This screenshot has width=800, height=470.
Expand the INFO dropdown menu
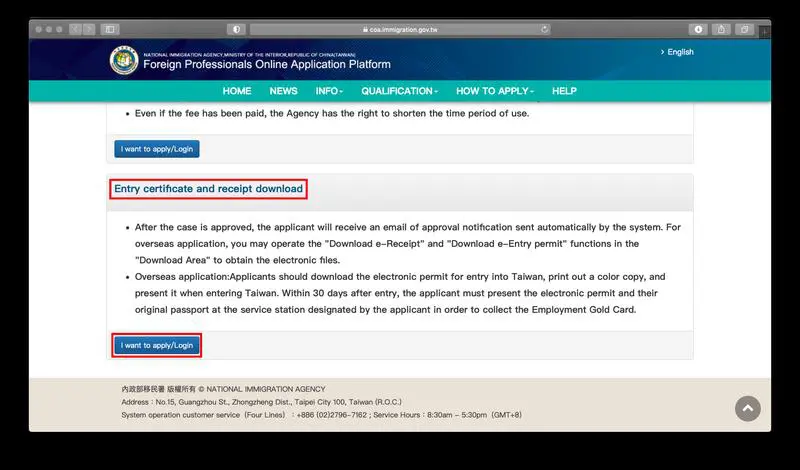pos(329,91)
